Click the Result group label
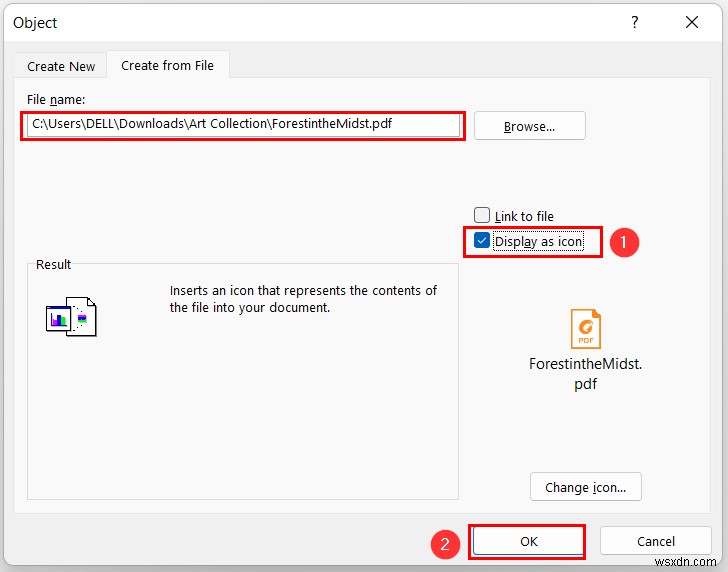The height and width of the screenshot is (572, 728). (x=53, y=265)
